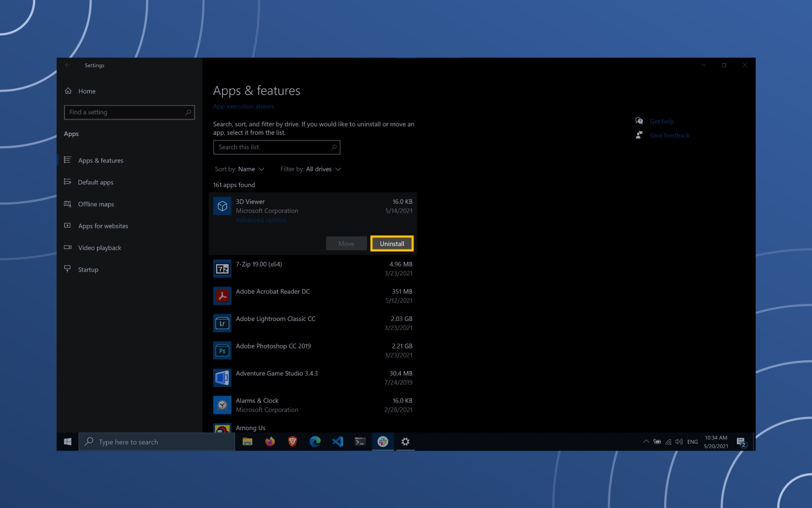This screenshot has width=812, height=508.
Task: Show hidden system tray icons
Action: pyautogui.click(x=646, y=442)
